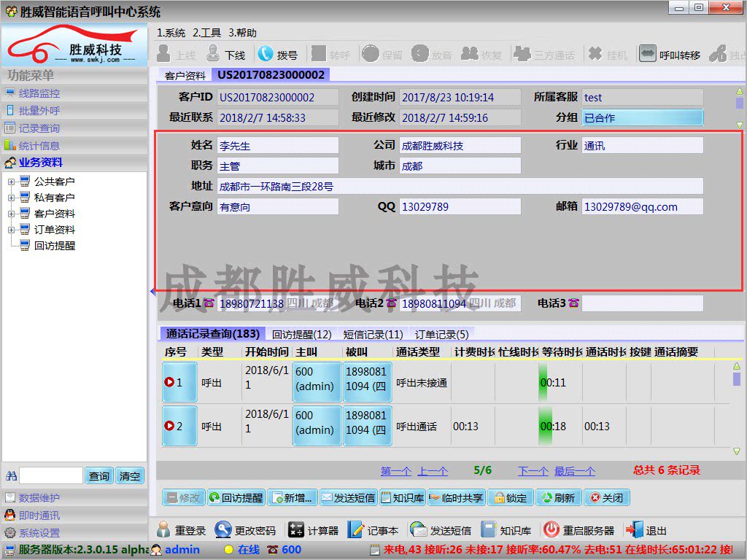Open the 2.工具 menu

click(206, 33)
